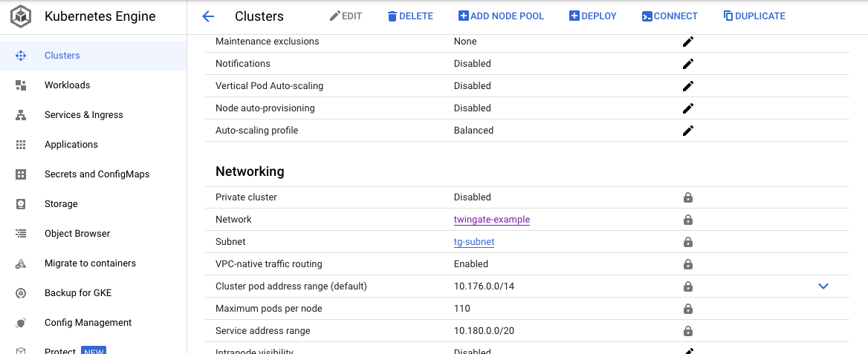
Task: Click lock icon in Subnet row
Action: (688, 242)
